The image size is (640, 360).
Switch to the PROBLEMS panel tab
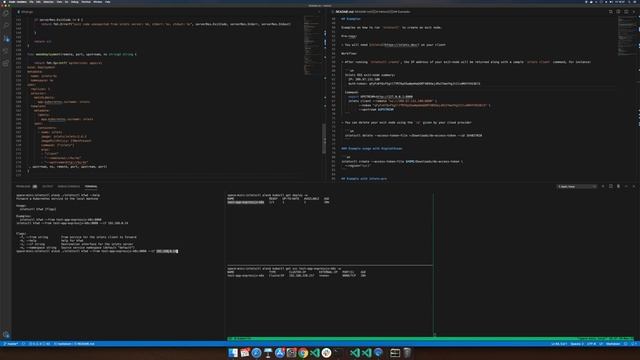[x=26, y=186]
